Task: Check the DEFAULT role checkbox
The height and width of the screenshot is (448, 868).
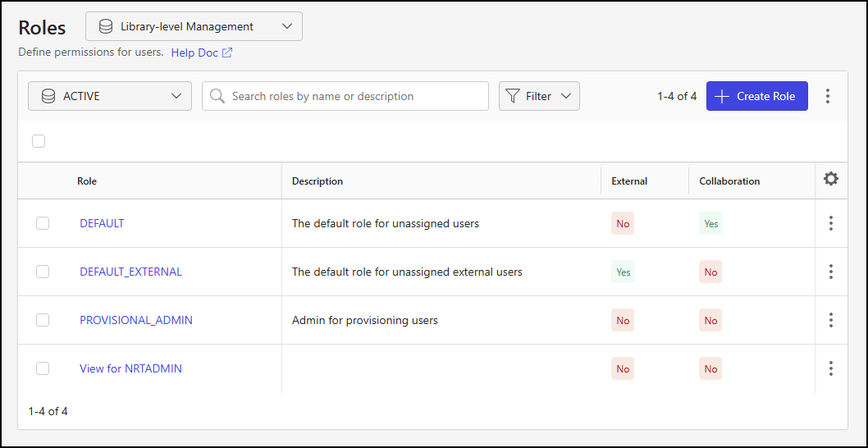Action: point(43,223)
